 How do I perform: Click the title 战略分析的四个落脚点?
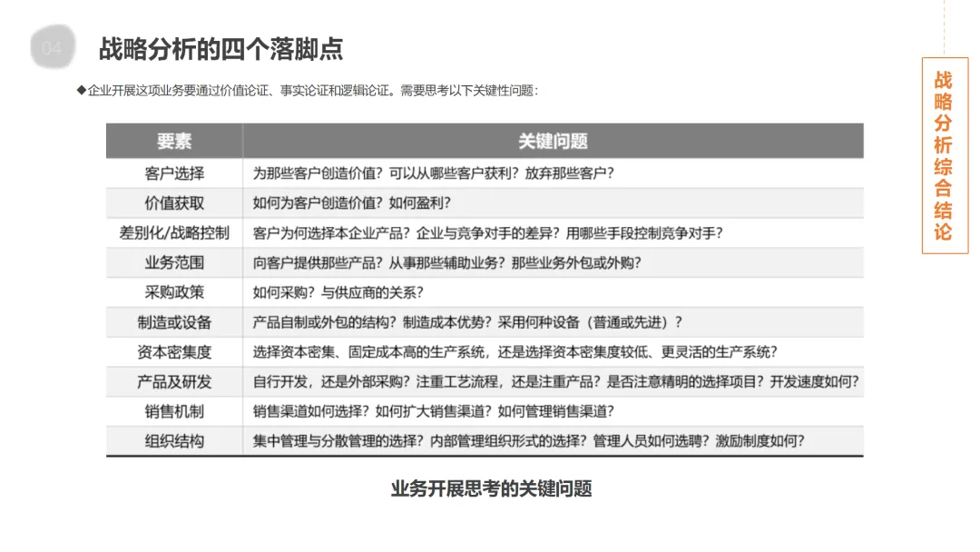pos(221,49)
